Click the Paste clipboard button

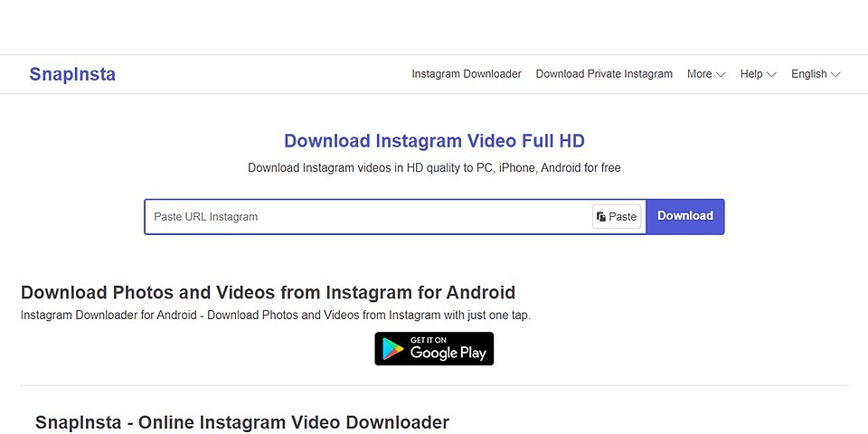pyautogui.click(x=617, y=216)
